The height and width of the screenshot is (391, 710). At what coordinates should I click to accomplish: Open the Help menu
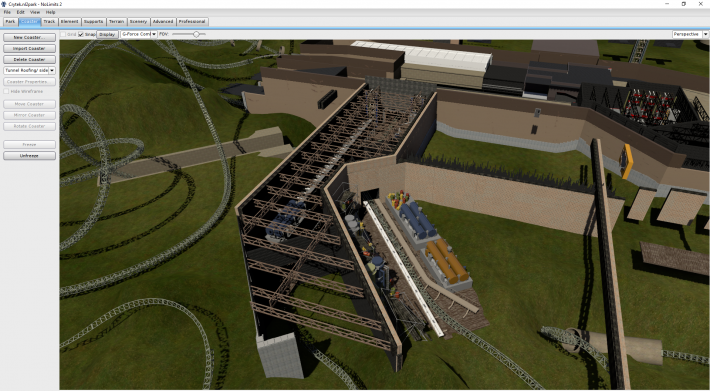50,12
